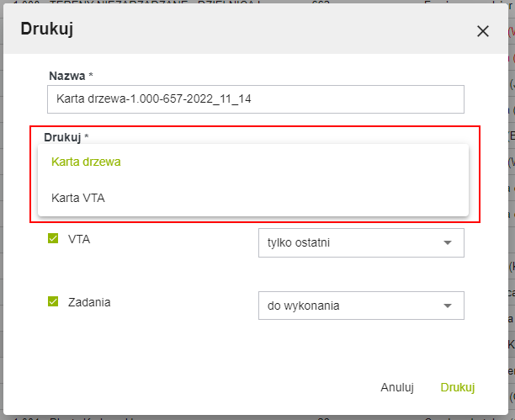
Task: Expand the 'do wykonania' combo box
Action: coord(353,306)
